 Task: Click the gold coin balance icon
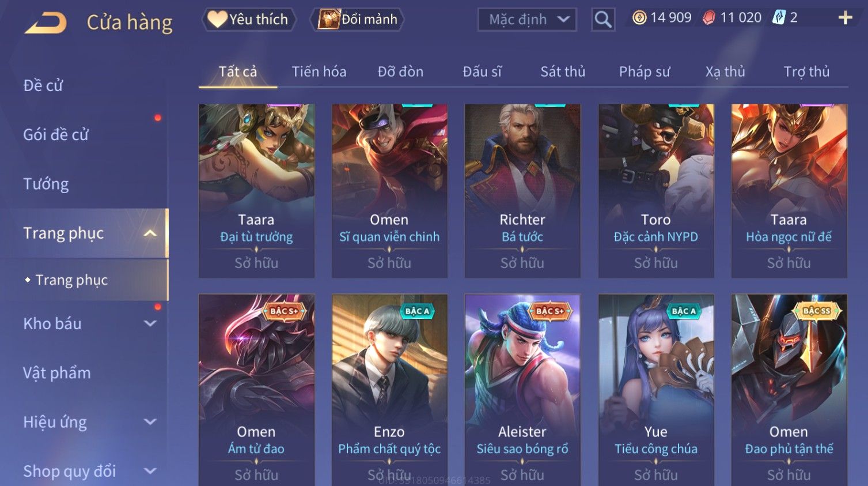pos(639,18)
